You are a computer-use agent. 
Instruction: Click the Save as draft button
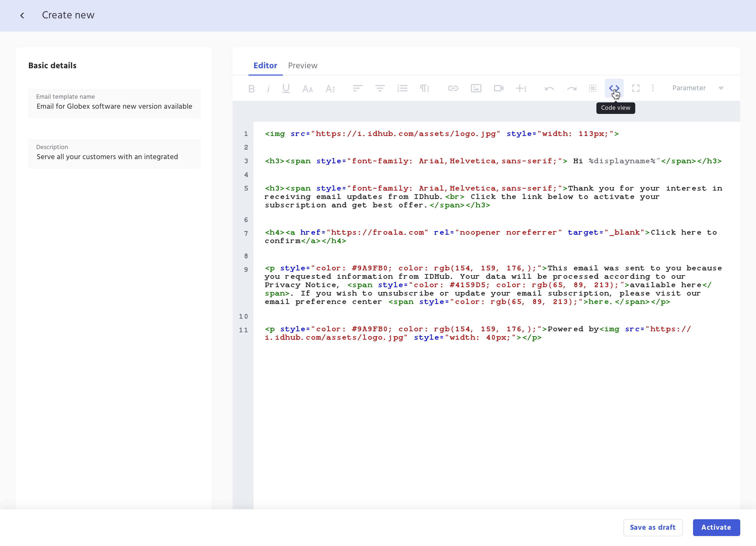pyautogui.click(x=652, y=527)
